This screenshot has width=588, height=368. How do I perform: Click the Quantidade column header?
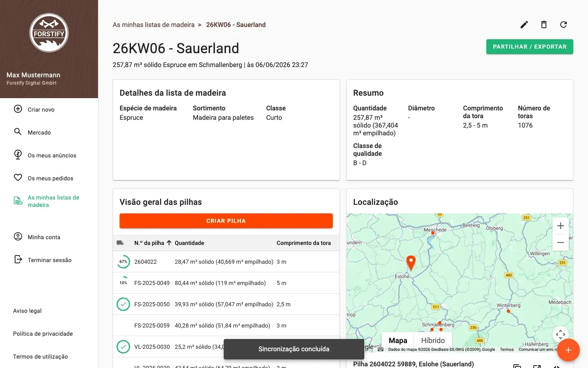point(189,243)
